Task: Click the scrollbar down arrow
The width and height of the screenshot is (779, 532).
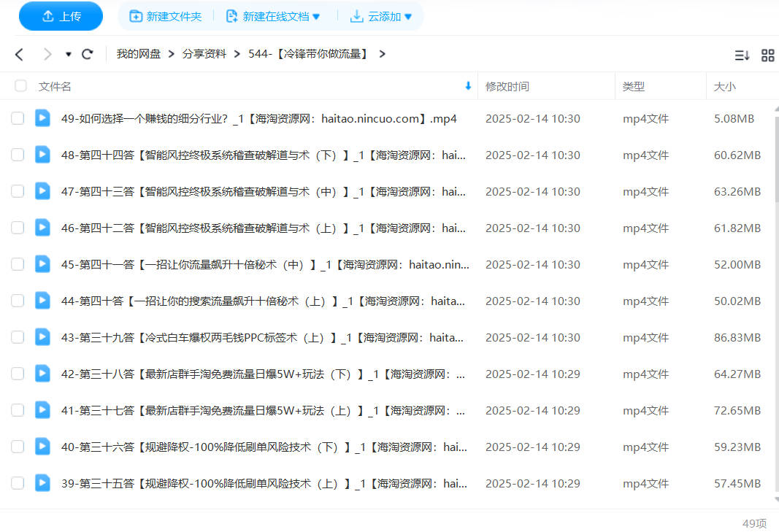Action: click(777, 500)
